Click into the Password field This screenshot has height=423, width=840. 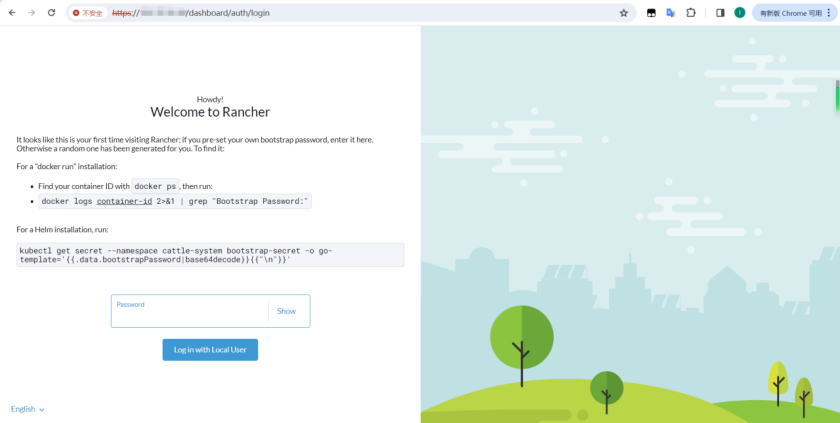tap(190, 311)
